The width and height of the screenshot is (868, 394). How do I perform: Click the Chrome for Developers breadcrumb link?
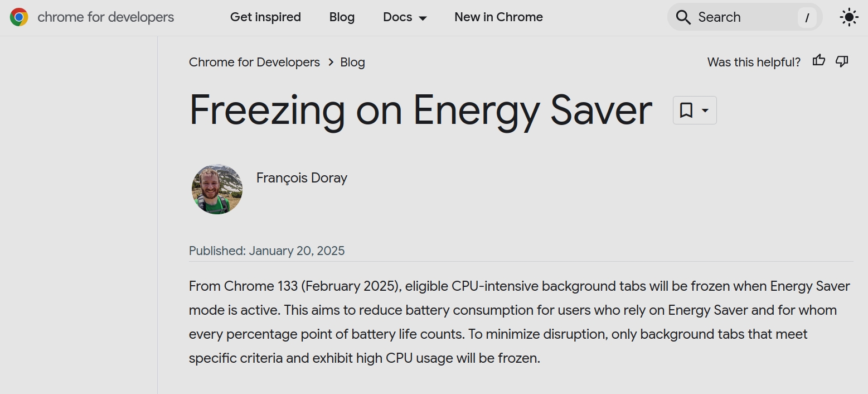[254, 62]
